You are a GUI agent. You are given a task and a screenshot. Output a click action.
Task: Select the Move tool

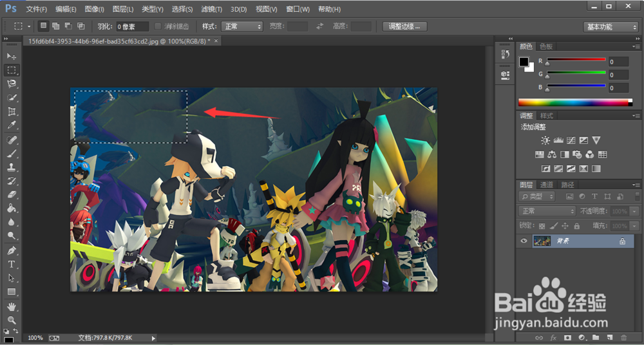(12, 57)
